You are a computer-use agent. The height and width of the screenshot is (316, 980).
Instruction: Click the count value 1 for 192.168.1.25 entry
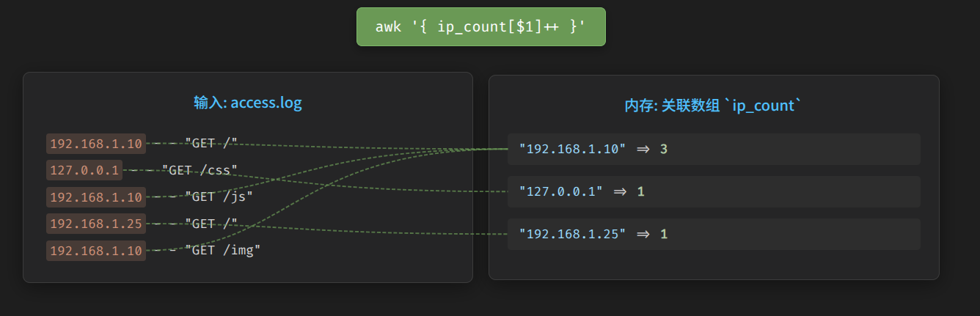pos(664,235)
